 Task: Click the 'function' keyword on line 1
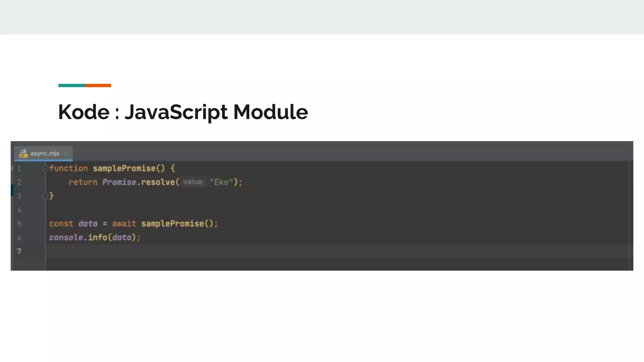69,168
